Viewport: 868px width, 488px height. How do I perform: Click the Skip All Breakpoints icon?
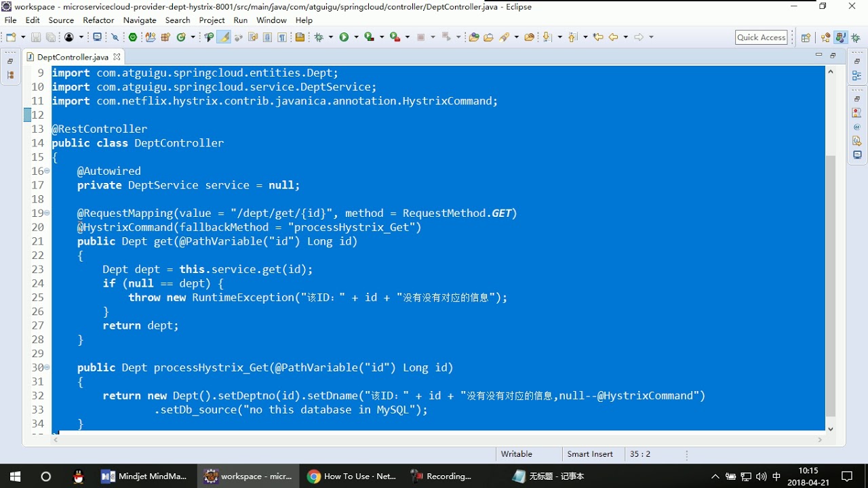click(x=115, y=37)
